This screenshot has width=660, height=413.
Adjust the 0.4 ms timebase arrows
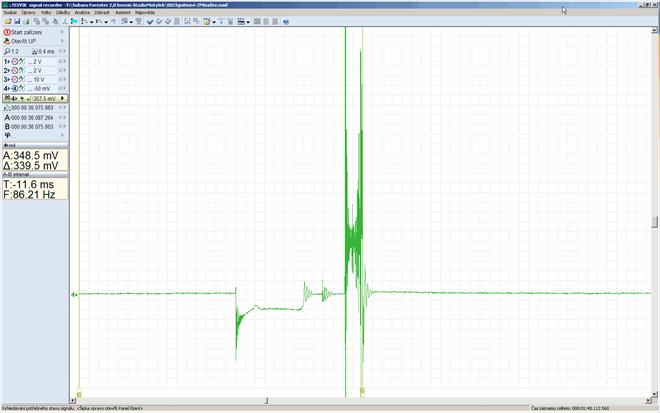(x=62, y=51)
